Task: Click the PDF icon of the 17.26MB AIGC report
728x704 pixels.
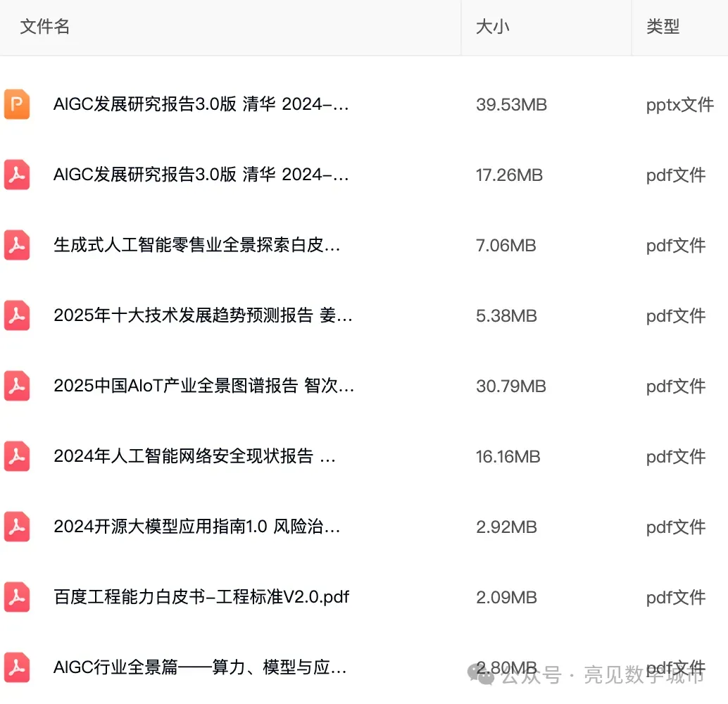Action: tap(17, 175)
